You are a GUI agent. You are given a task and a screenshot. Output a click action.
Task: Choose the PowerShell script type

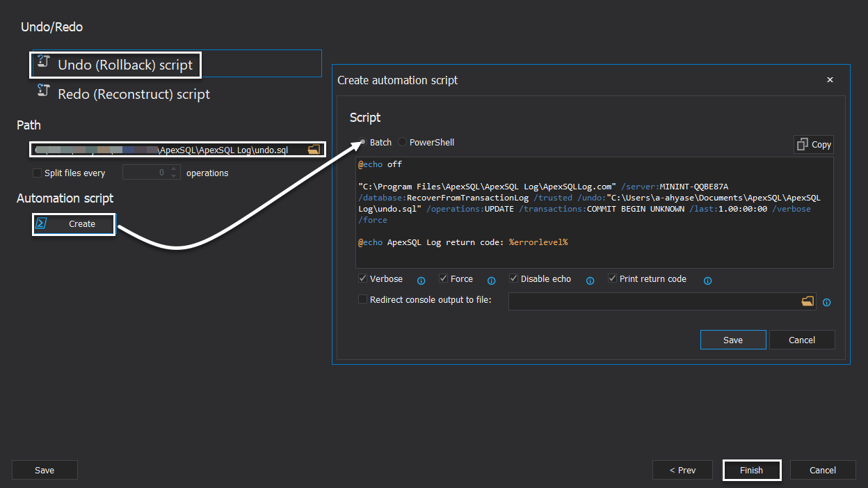click(x=403, y=142)
